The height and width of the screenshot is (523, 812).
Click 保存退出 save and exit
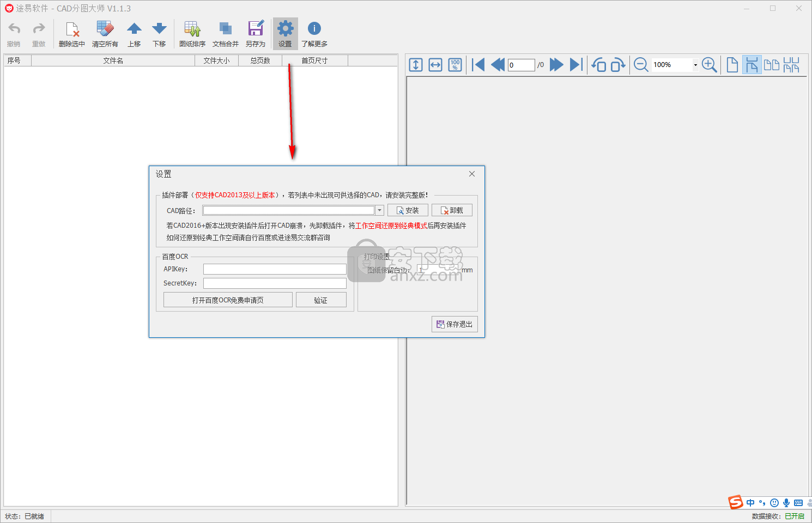tap(455, 324)
